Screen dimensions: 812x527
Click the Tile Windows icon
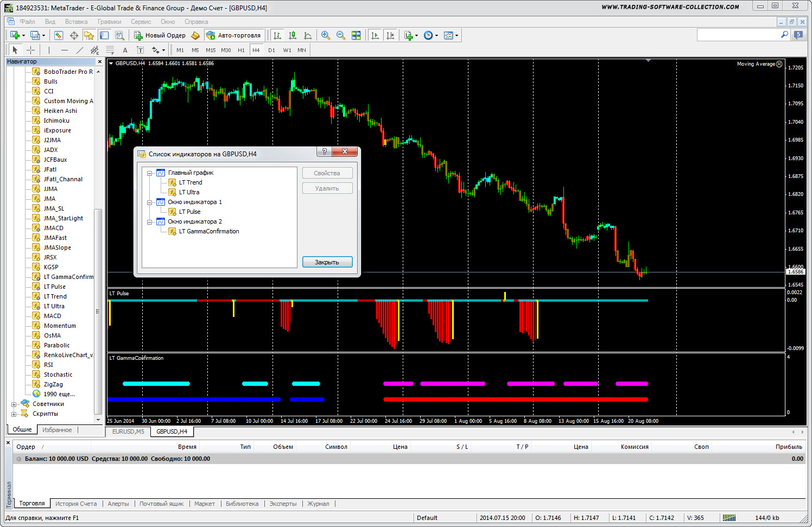pos(356,35)
